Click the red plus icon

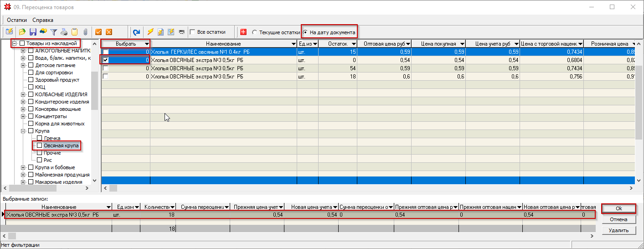pos(243,32)
